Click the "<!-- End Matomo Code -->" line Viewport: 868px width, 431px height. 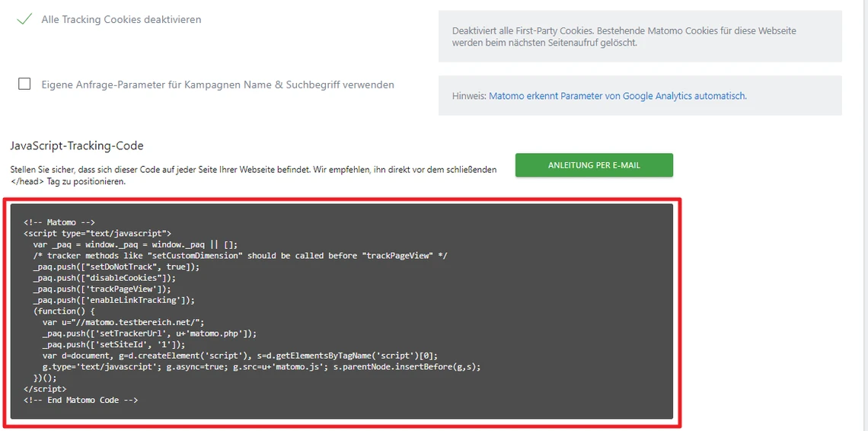coord(81,400)
